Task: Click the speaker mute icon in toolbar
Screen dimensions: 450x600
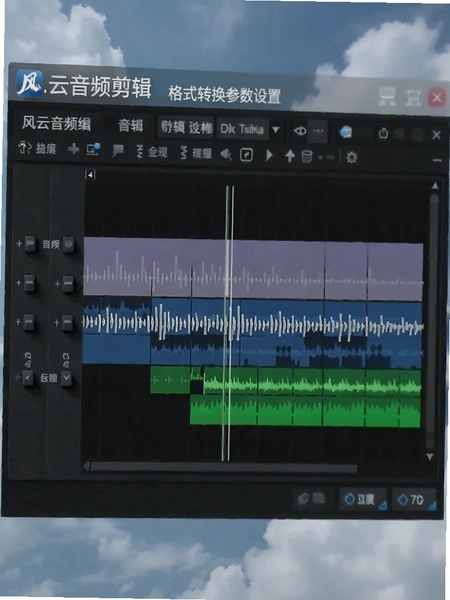Action: pyautogui.click(x=226, y=155)
